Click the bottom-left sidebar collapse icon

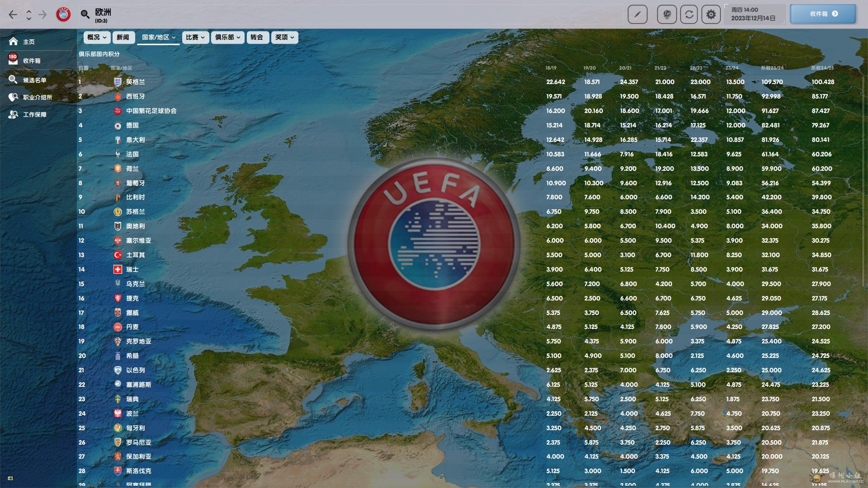(x=10, y=478)
